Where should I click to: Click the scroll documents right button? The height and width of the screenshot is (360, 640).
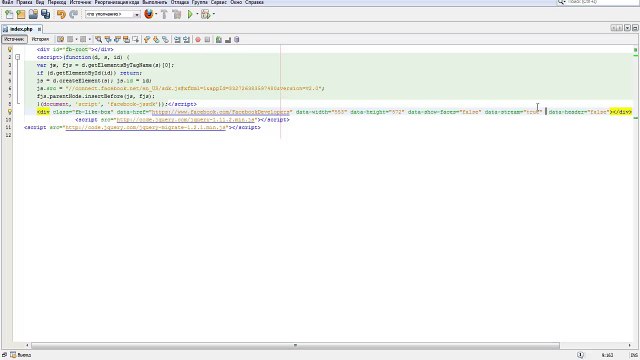coord(620,28)
